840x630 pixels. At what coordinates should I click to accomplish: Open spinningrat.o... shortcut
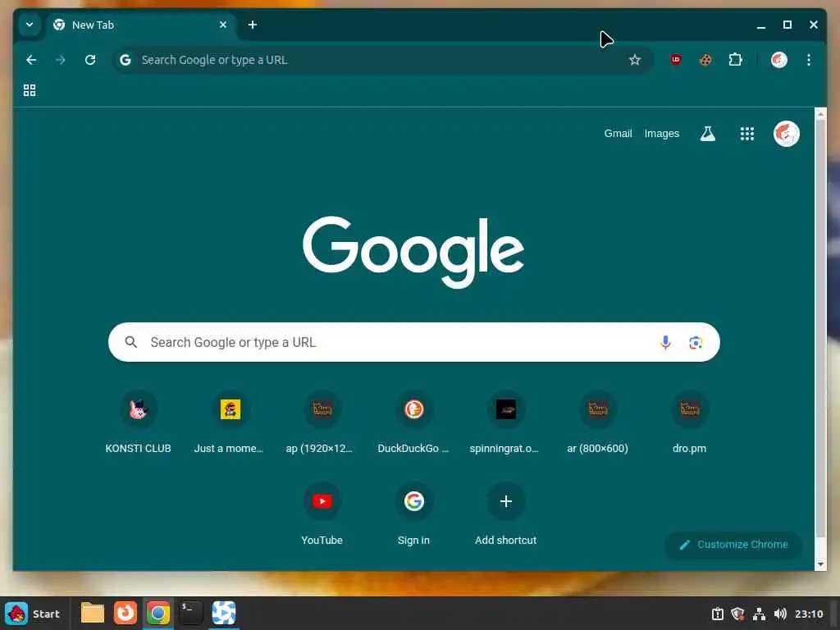505,423
